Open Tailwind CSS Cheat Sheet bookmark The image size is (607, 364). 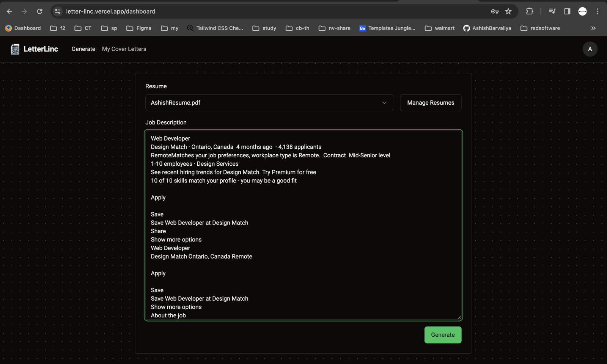(x=215, y=28)
